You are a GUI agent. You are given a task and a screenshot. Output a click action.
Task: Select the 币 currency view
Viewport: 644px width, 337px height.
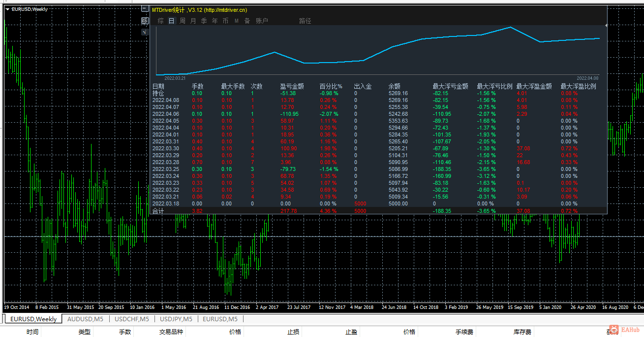[225, 21]
